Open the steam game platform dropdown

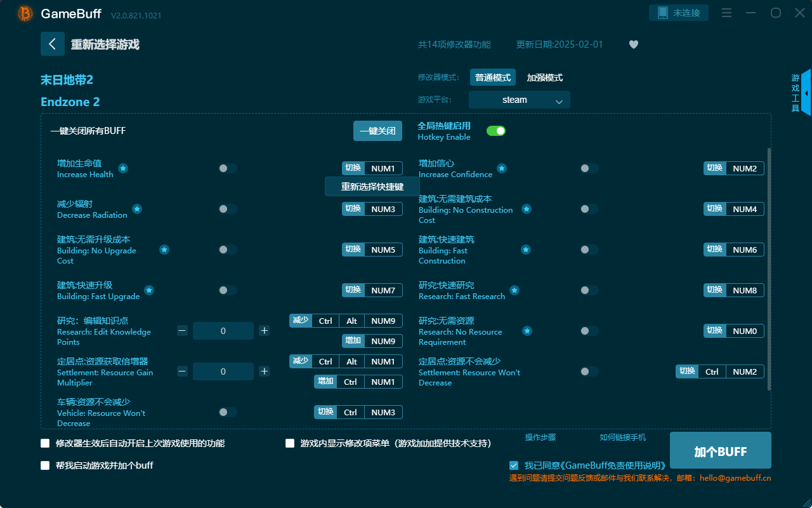(519, 100)
